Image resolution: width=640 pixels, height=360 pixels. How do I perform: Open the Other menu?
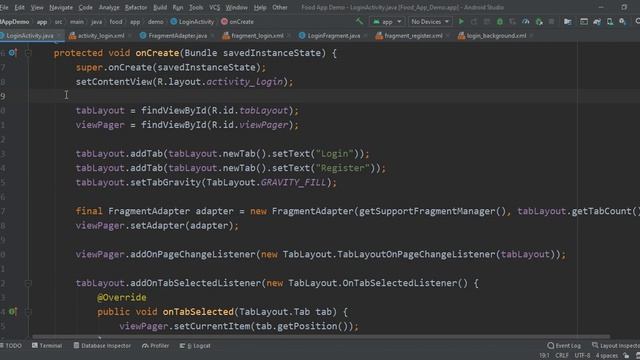[x=280, y=7]
